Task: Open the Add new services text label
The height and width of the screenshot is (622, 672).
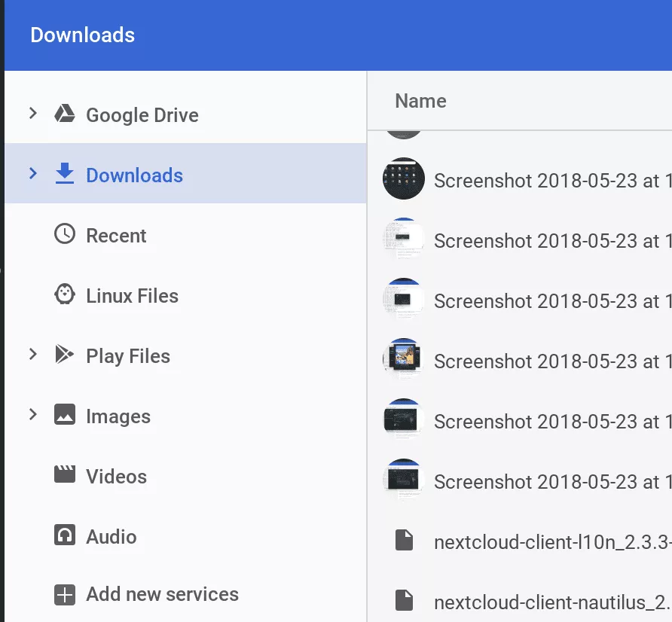Action: (162, 594)
